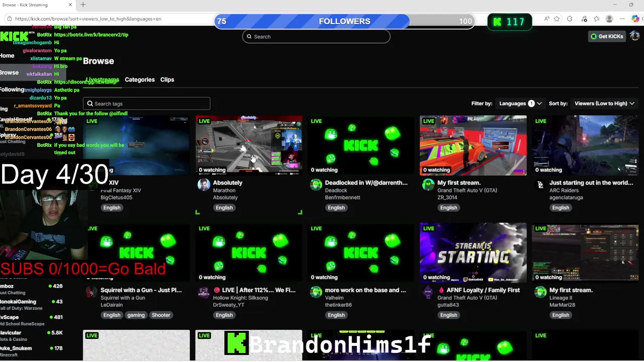Click the gaming tag on LeDairain stream
The image size is (644, 362).
pyautogui.click(x=136, y=315)
